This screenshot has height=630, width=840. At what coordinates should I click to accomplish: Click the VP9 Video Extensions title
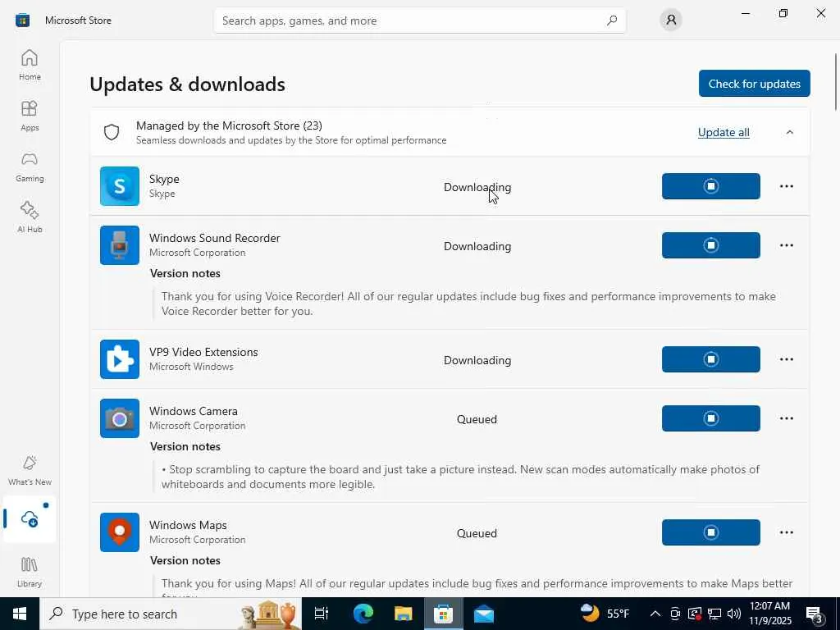coord(203,352)
